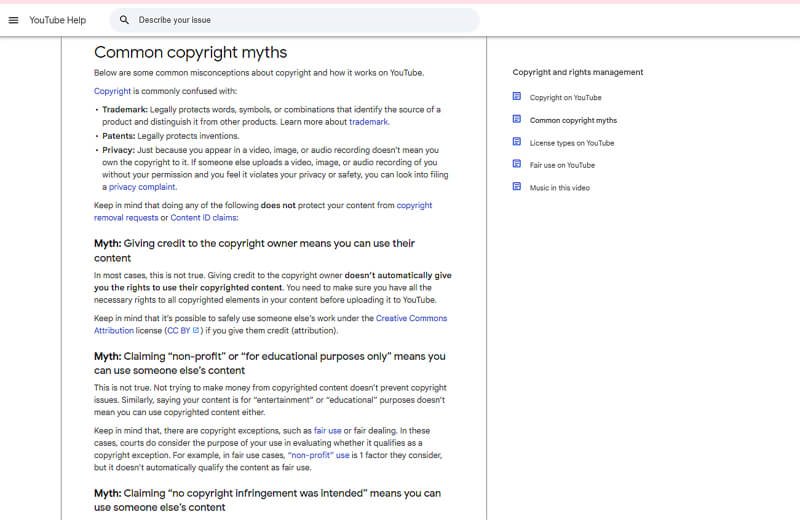800x520 pixels.
Task: Open Music in this video sidebar article
Action: coord(560,188)
